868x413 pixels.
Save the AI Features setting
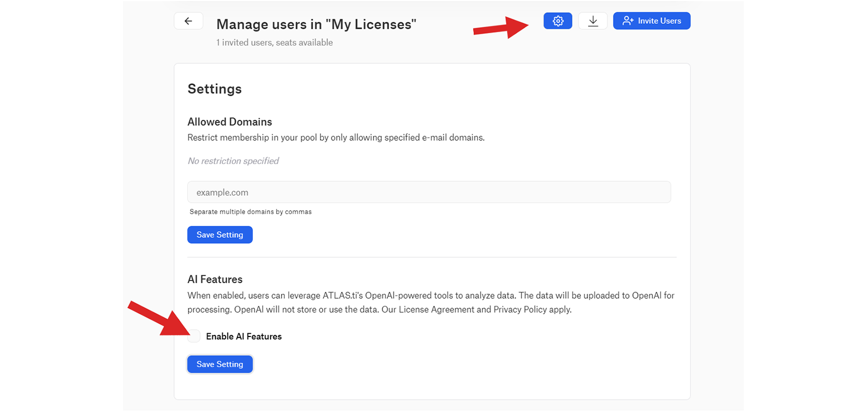point(219,364)
